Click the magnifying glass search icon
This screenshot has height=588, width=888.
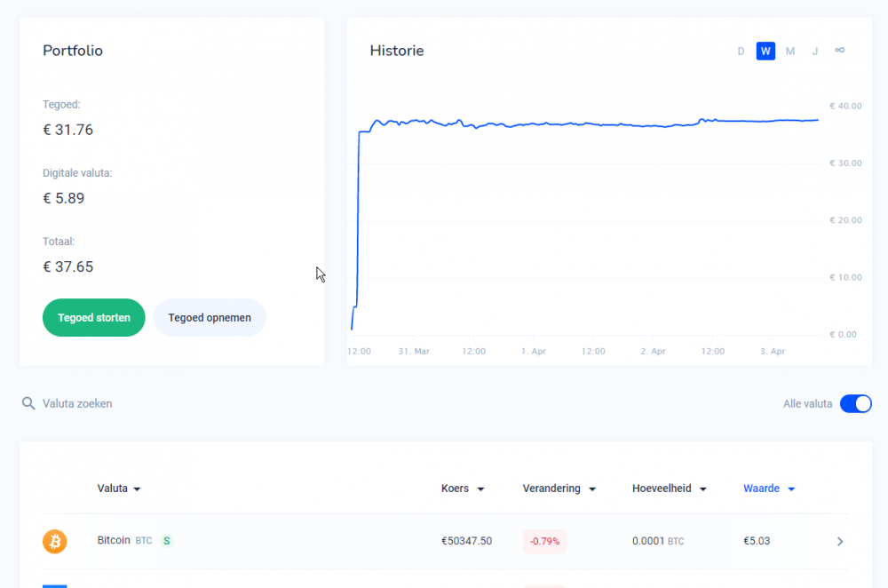28,404
